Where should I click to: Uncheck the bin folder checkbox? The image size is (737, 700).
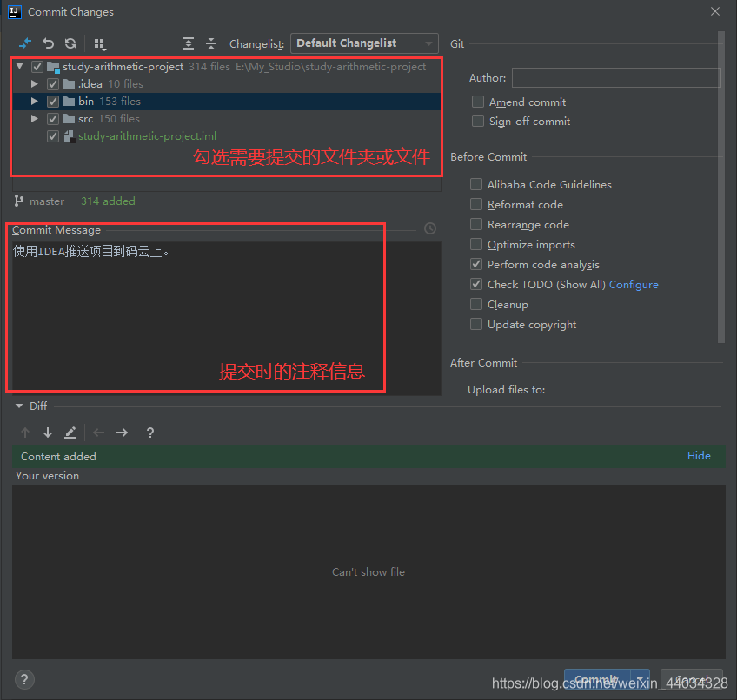[53, 102]
